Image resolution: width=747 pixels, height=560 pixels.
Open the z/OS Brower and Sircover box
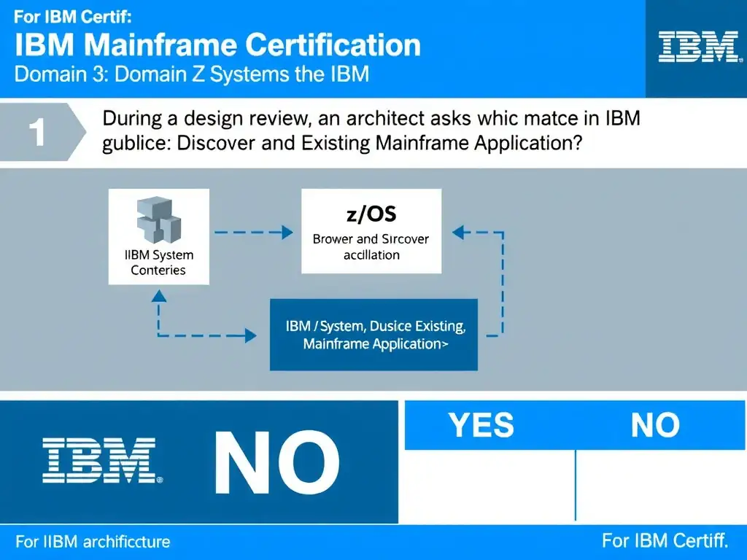point(371,231)
